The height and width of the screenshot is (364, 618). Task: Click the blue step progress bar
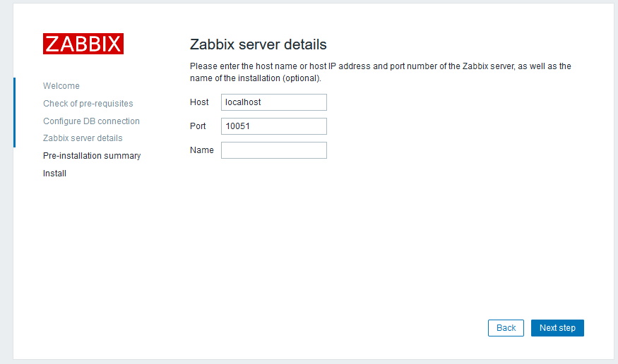14,112
